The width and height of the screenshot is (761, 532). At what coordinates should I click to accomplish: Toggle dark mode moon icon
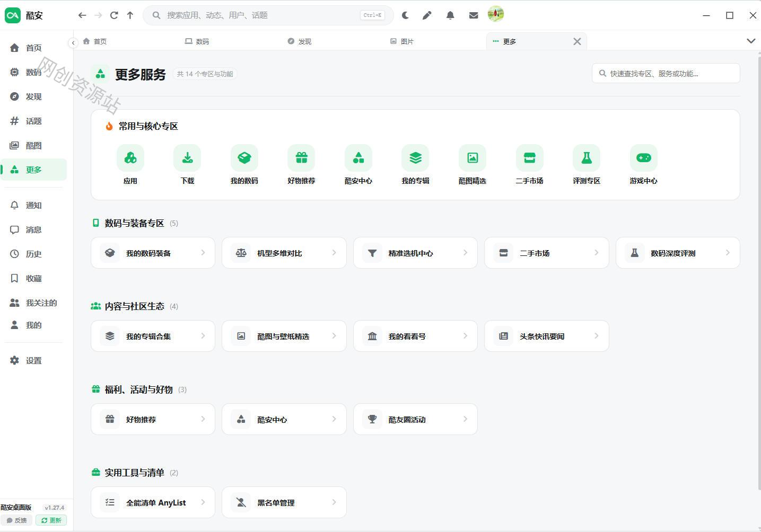tap(405, 15)
